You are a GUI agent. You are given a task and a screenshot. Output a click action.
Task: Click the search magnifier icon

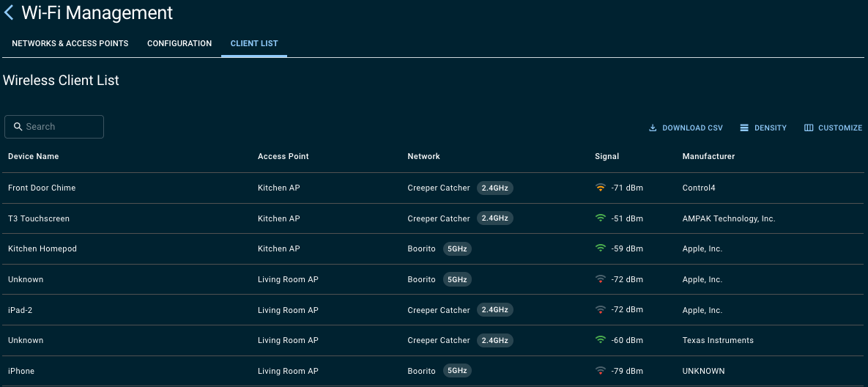18,127
